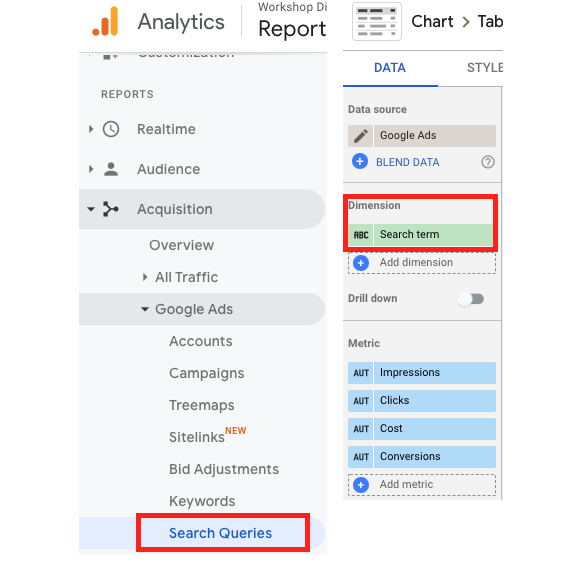Select the Search Queries report
The image size is (567, 567).
(220, 533)
